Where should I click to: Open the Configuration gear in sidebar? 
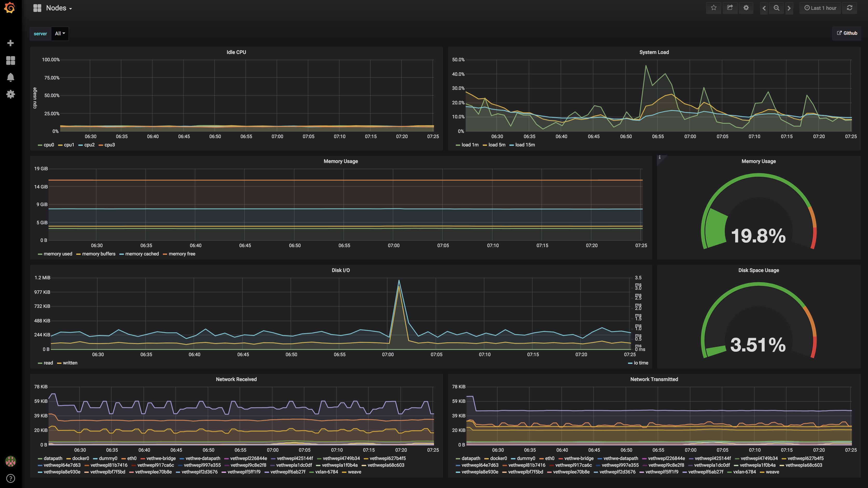(x=10, y=94)
